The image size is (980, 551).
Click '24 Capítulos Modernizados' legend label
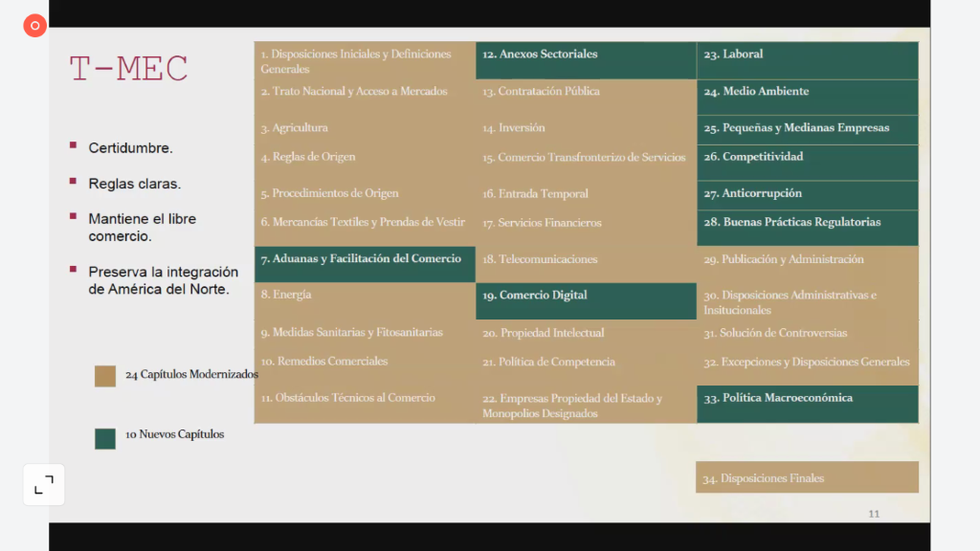coord(191,374)
